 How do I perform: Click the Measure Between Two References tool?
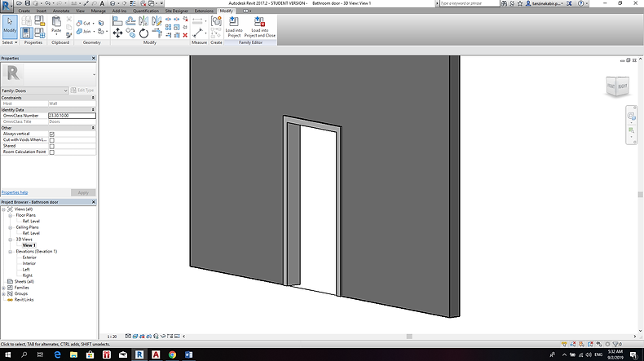point(197,21)
